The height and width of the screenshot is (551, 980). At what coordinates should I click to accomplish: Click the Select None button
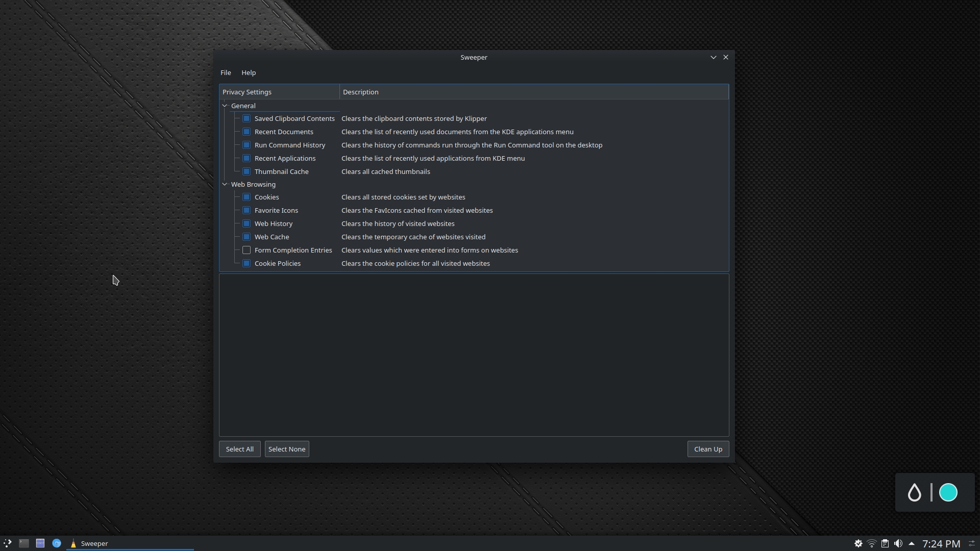pos(287,449)
